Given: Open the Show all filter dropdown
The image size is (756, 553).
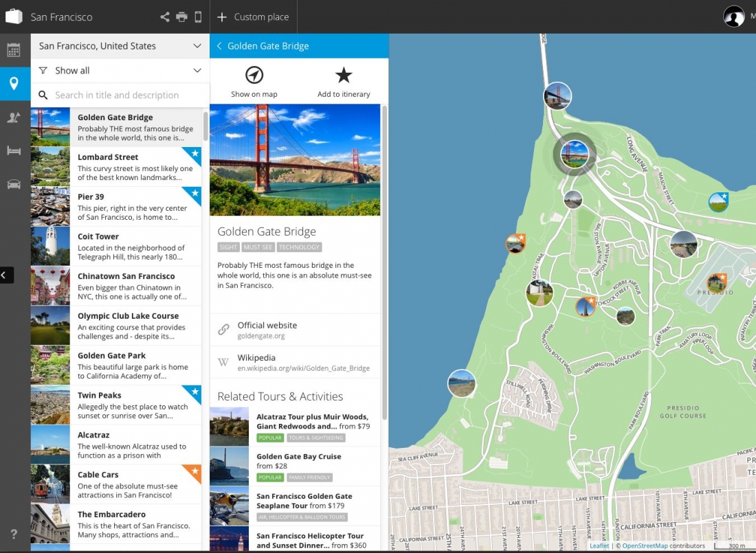Looking at the screenshot, I should click(x=197, y=71).
